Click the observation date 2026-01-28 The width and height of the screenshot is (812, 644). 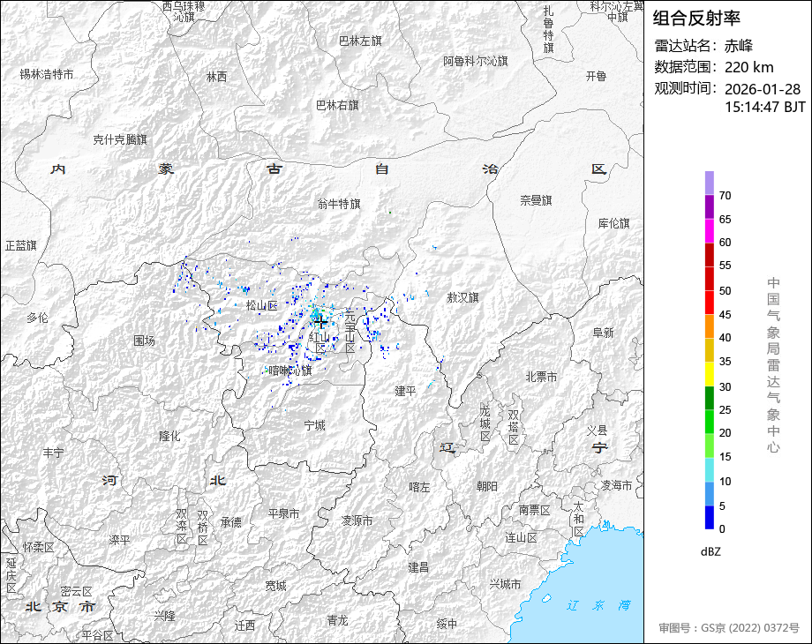click(x=763, y=89)
